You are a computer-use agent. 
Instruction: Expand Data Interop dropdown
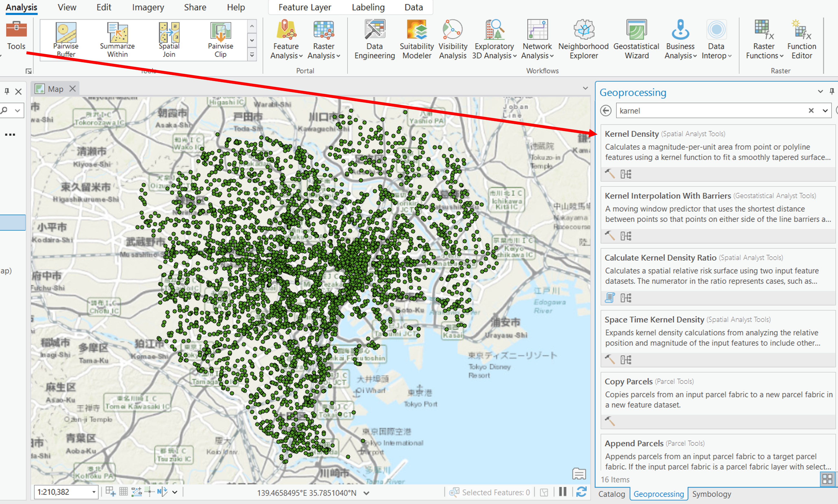click(730, 56)
